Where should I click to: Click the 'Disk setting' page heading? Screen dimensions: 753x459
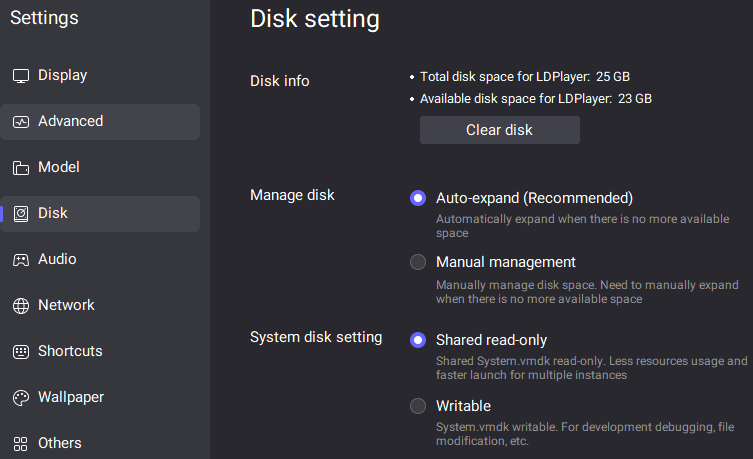[315, 19]
